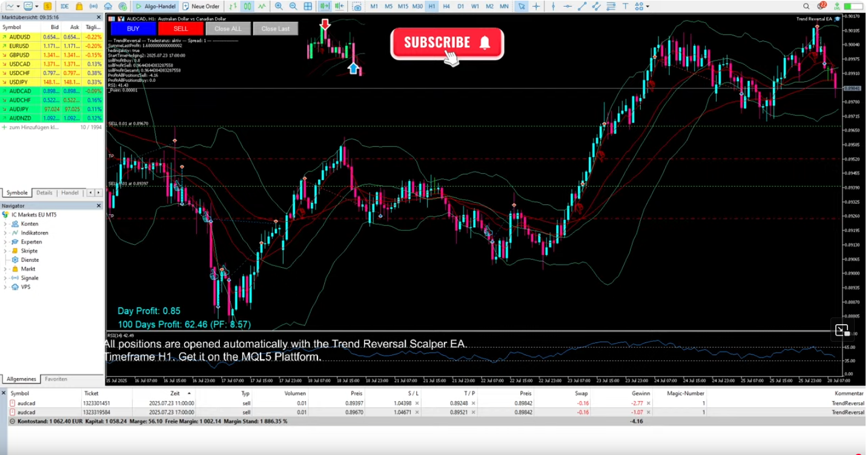The width and height of the screenshot is (868, 455).
Task: Zoom out on the chart
Action: (293, 6)
